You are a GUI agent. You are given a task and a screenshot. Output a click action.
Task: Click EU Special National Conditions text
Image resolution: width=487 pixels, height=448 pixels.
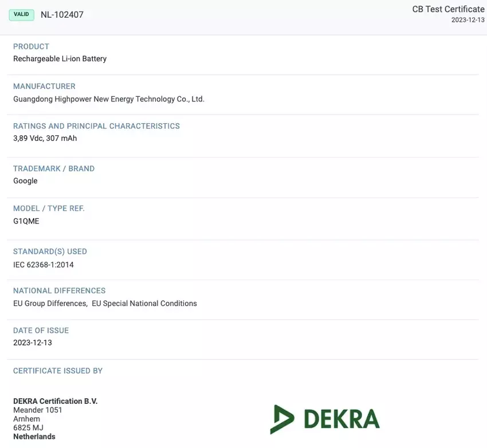[x=144, y=303]
